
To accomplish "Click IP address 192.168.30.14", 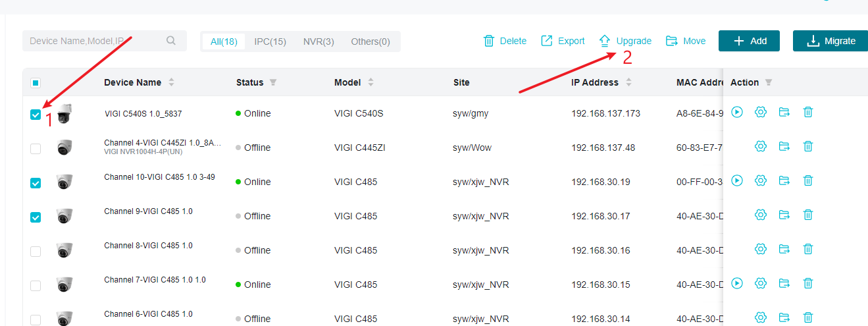I will coord(601,319).
